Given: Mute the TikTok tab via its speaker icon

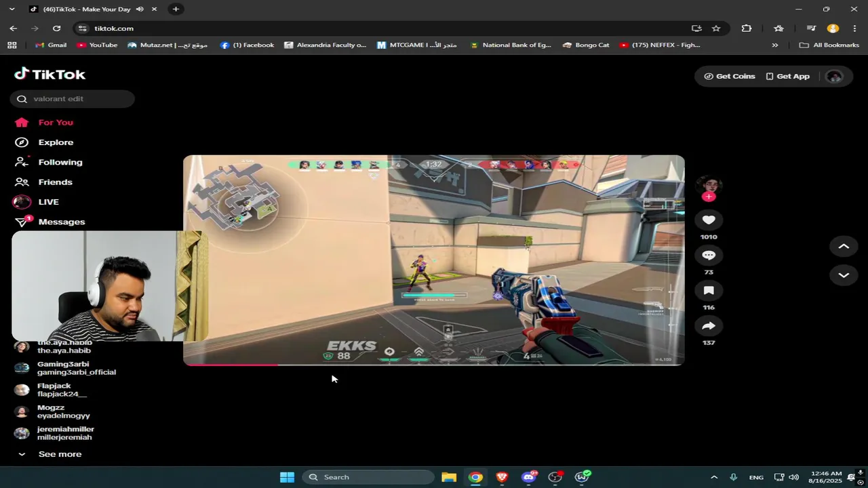Looking at the screenshot, I should tap(140, 9).
